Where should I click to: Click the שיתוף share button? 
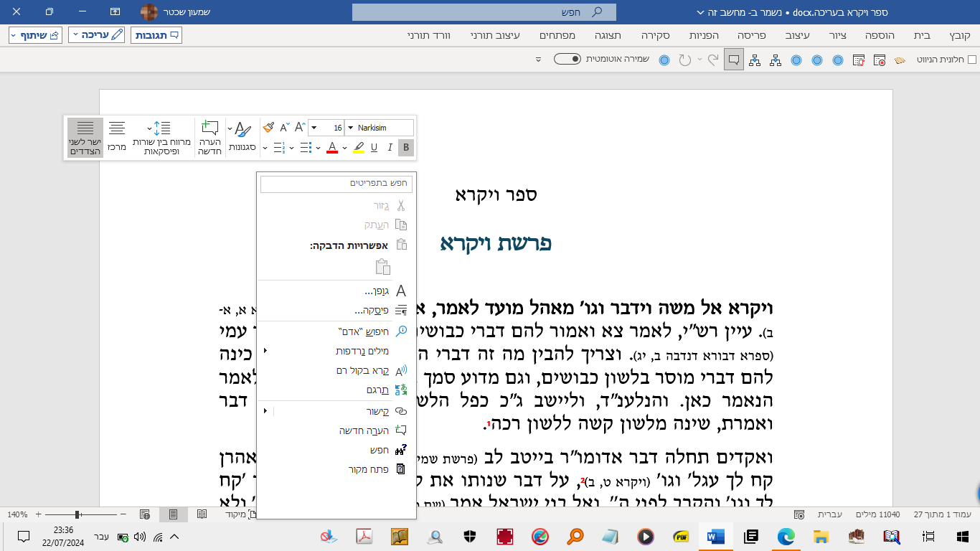click(35, 34)
